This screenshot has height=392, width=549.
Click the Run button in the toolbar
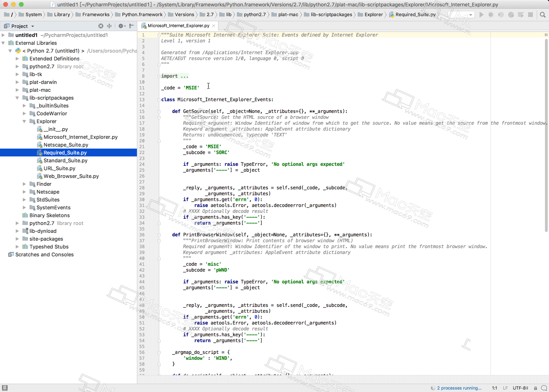pos(481,15)
